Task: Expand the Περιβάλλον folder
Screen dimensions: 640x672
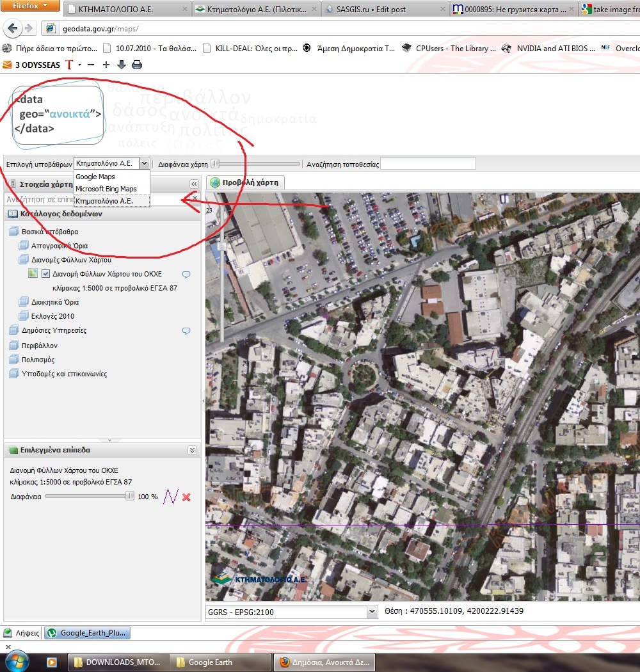Action: [14, 346]
